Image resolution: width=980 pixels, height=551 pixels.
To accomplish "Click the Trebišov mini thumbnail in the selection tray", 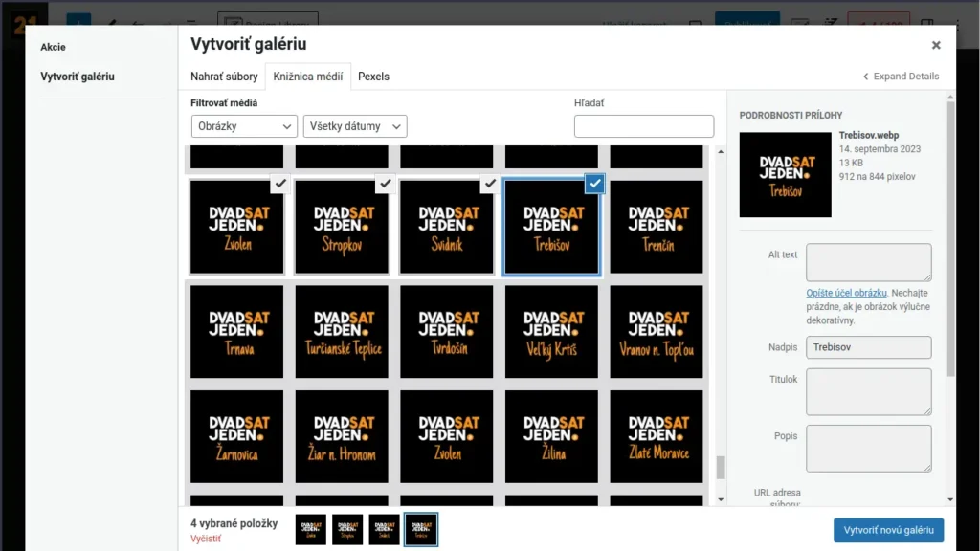I will (421, 530).
